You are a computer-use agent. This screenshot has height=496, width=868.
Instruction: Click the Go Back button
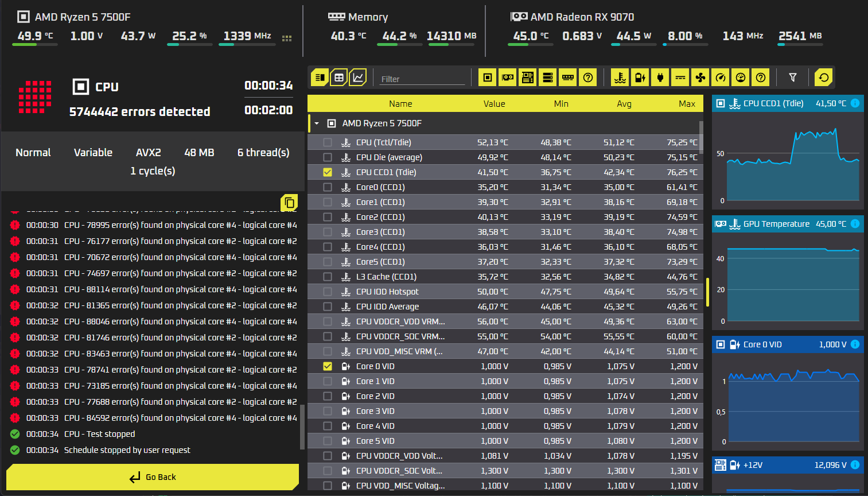coord(153,477)
